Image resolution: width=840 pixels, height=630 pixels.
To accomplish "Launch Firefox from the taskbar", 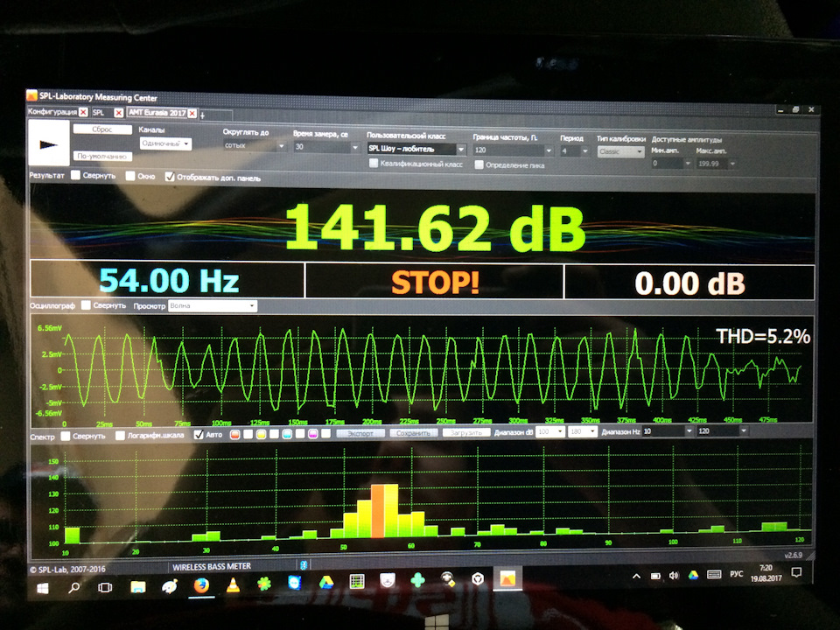I will point(200,586).
